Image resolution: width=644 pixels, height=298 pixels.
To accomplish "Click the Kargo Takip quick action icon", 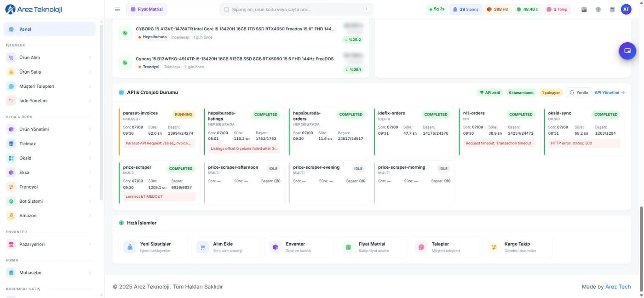I will [494, 247].
